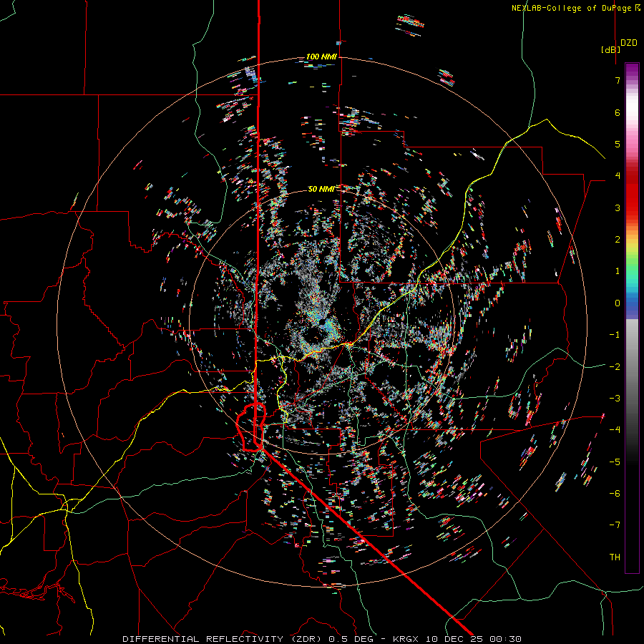Click the -6 value on color scale

click(615, 494)
